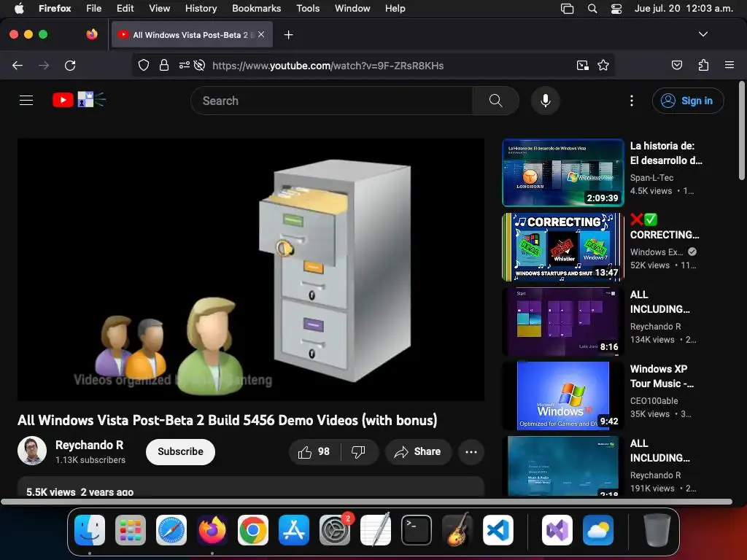Open Reychando R channel avatar

pyautogui.click(x=32, y=451)
